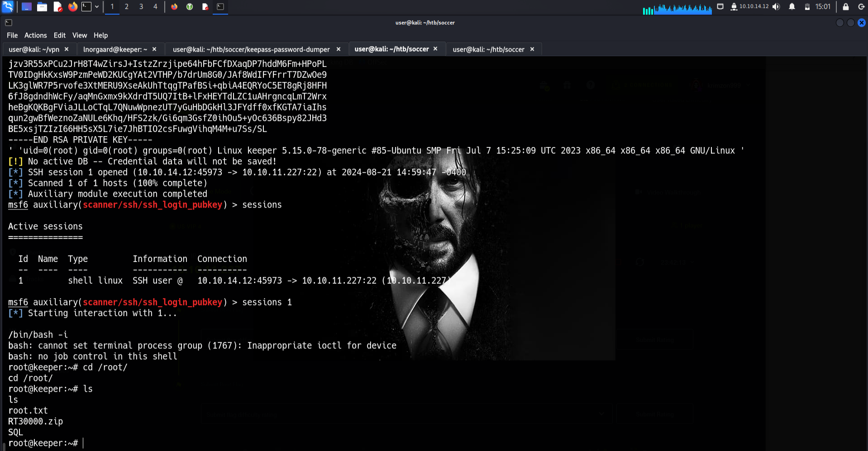The width and height of the screenshot is (868, 451).
Task: Open the notifications bell icon
Action: pyautogui.click(x=792, y=7)
